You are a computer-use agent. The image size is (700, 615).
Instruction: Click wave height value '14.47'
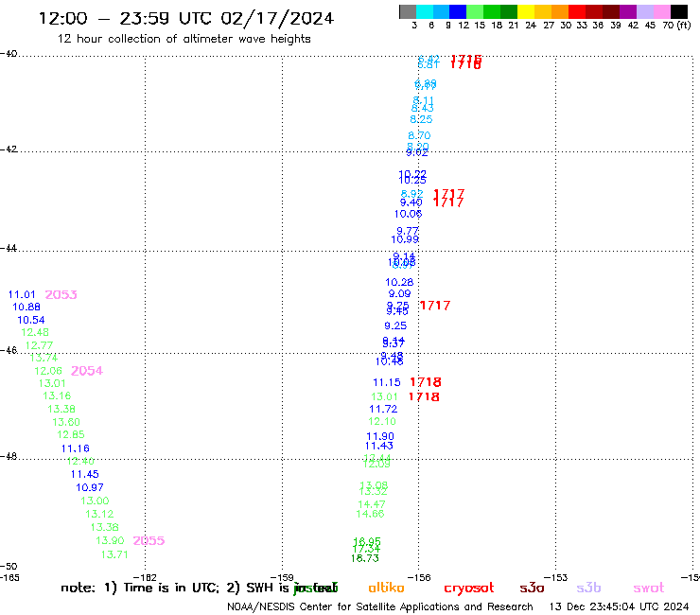pos(372,504)
